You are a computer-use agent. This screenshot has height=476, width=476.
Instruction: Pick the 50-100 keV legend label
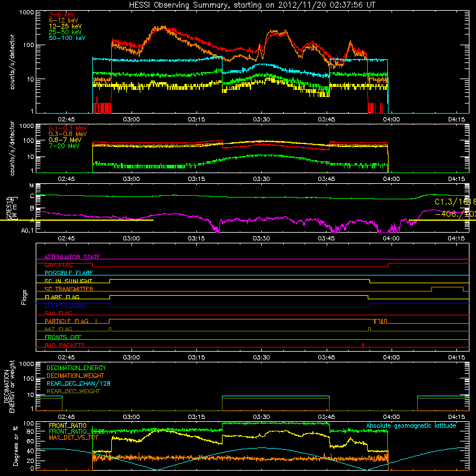(x=67, y=38)
